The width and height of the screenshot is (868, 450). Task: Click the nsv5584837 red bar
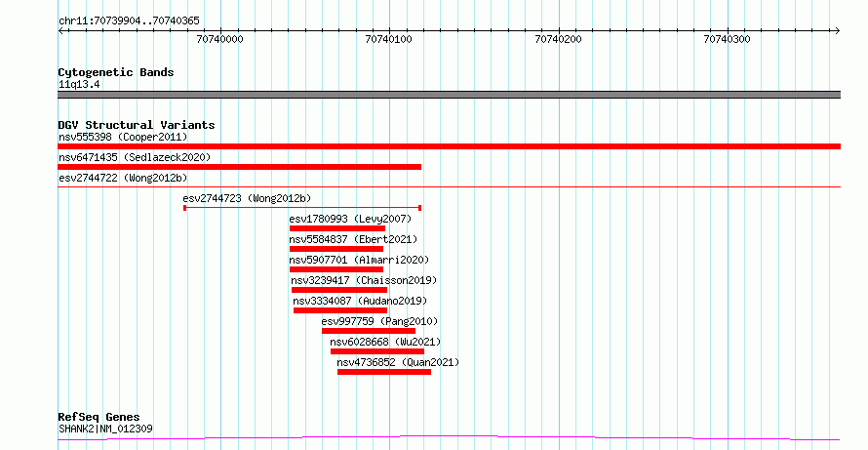pyautogui.click(x=336, y=249)
